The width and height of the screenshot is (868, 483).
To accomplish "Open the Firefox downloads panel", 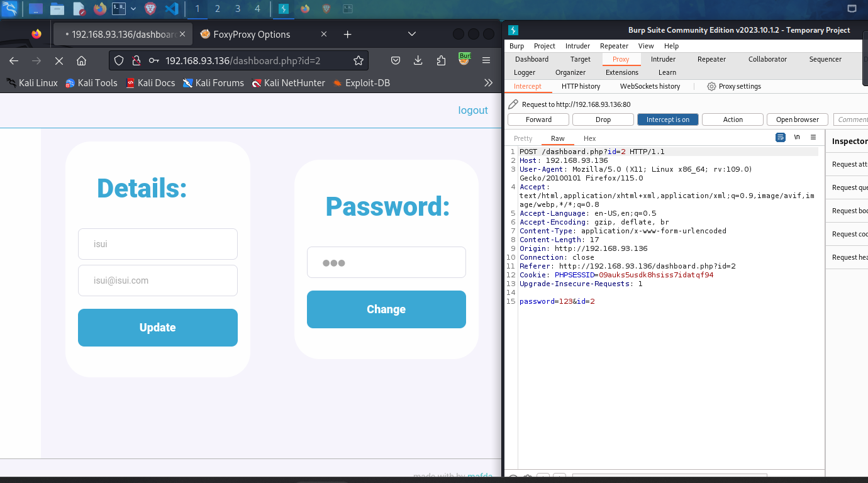I will point(418,61).
